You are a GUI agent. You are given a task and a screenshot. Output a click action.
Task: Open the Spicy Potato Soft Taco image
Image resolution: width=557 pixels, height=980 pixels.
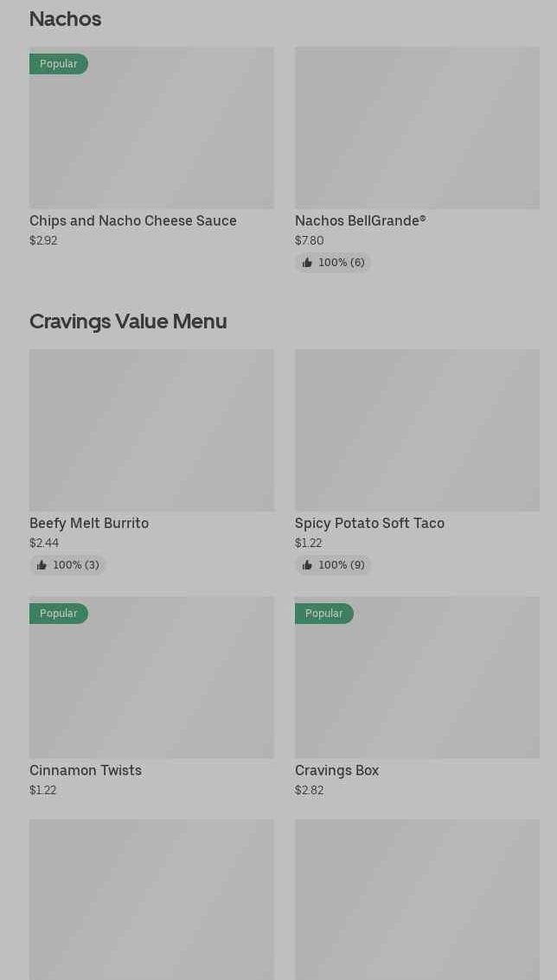tap(417, 430)
